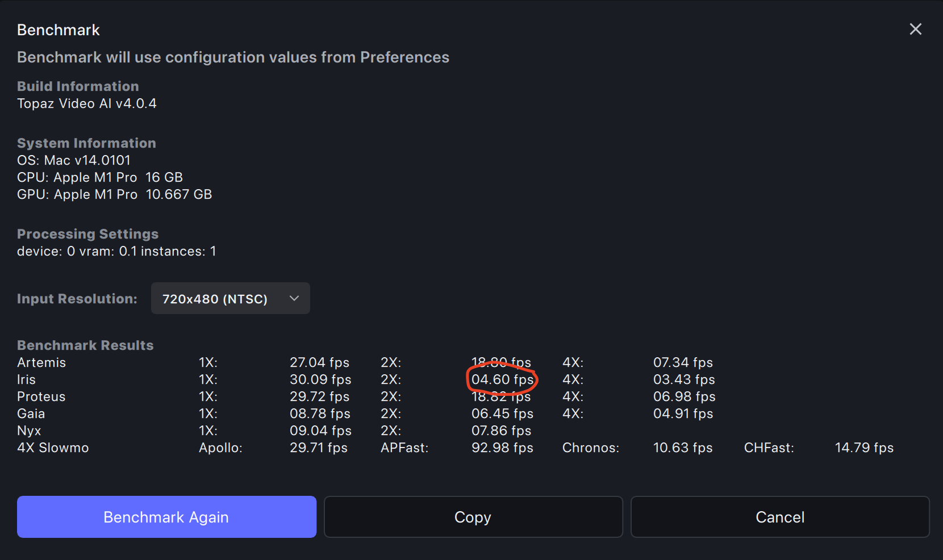Click the GPU Apple M1 Pro line

114,194
